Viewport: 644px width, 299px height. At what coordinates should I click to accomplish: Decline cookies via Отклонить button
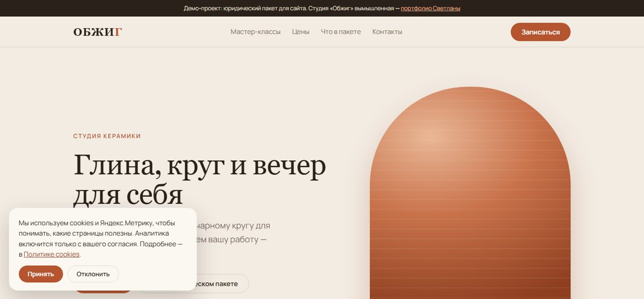93,274
